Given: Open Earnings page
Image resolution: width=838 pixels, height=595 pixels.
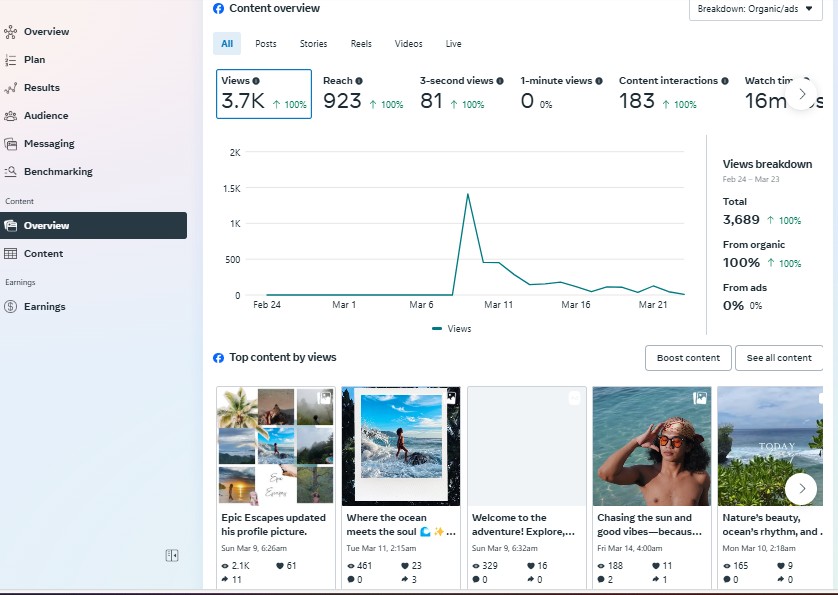Looking at the screenshot, I should [x=44, y=306].
